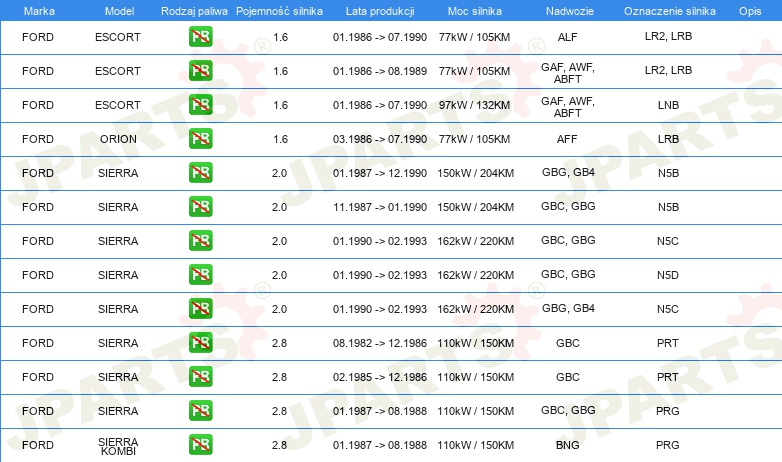Click the Lata produkcji column header
The image size is (782, 462).
[x=380, y=11]
